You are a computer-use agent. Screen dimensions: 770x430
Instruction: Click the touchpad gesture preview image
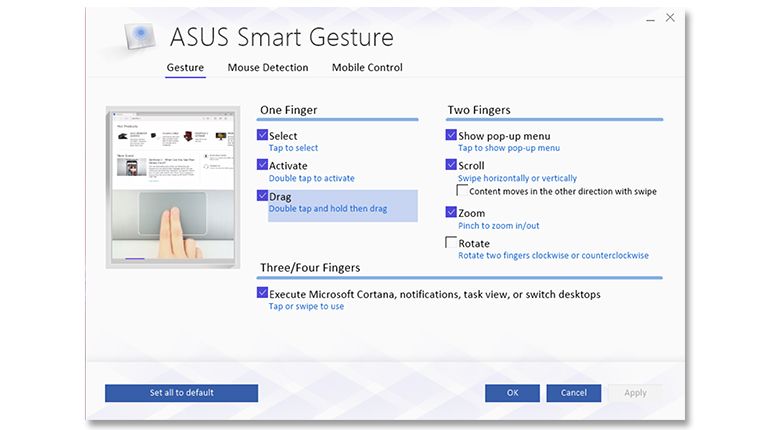[176, 187]
